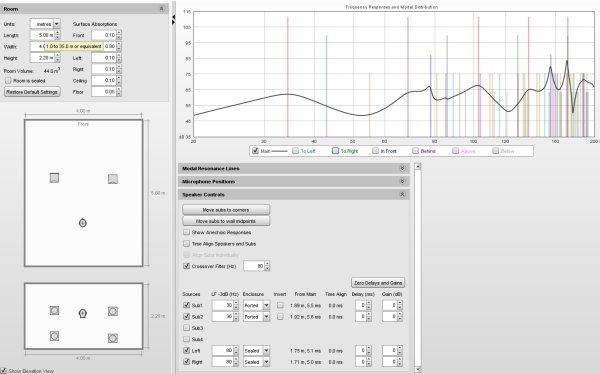Click the Sub1 Delay field
The width and height of the screenshot is (600, 374).
(x=361, y=305)
